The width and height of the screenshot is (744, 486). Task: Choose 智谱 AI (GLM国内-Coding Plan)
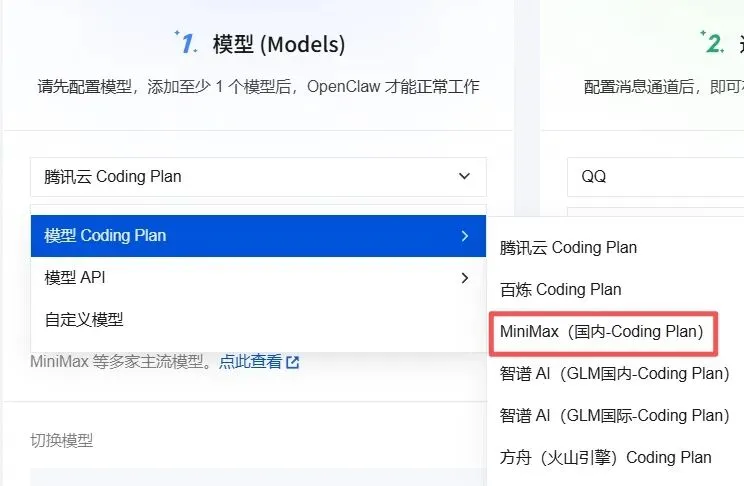click(x=614, y=374)
